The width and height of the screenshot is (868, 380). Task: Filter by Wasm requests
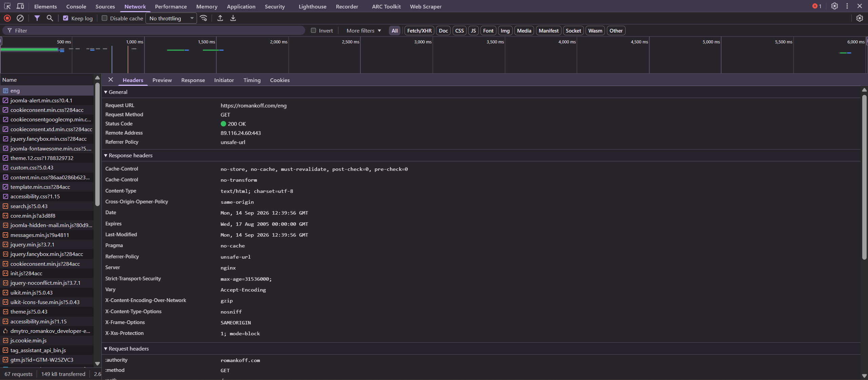(595, 31)
